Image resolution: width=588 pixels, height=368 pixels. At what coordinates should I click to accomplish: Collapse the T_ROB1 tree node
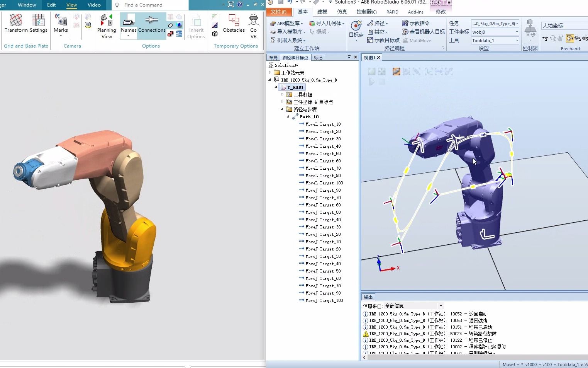point(276,87)
